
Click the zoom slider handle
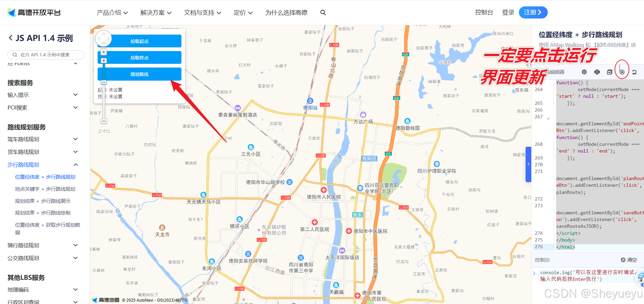tap(104, 82)
